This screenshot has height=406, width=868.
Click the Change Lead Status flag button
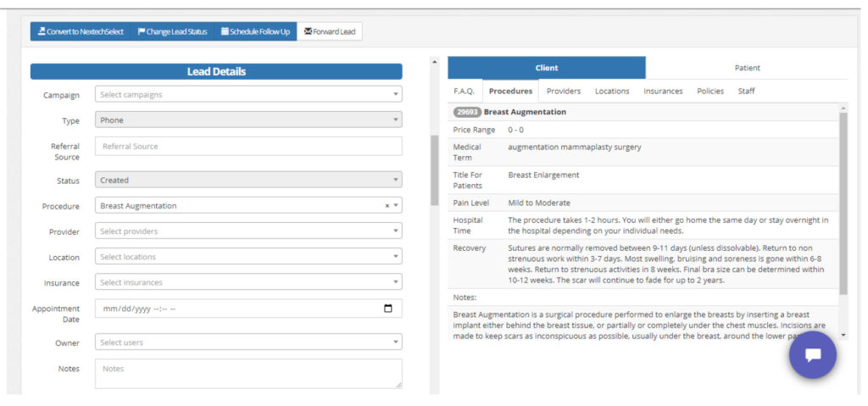172,31
